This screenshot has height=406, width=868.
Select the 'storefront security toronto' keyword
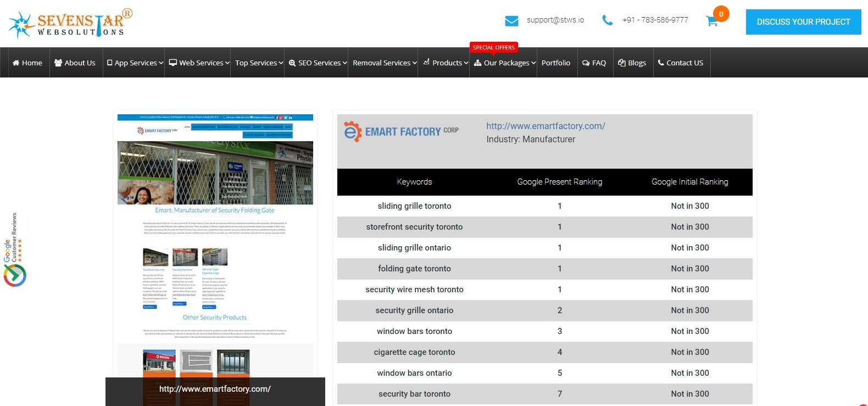tap(414, 227)
